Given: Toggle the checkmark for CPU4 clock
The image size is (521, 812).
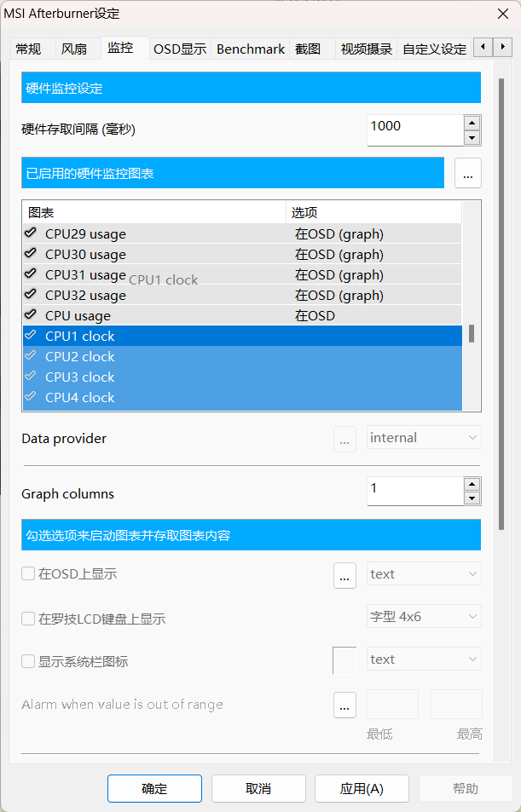Looking at the screenshot, I should 31,397.
